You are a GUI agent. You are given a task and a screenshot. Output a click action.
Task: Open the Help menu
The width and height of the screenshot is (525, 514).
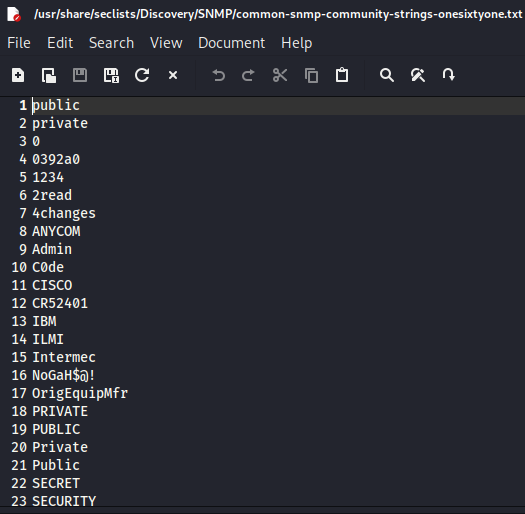click(x=296, y=44)
